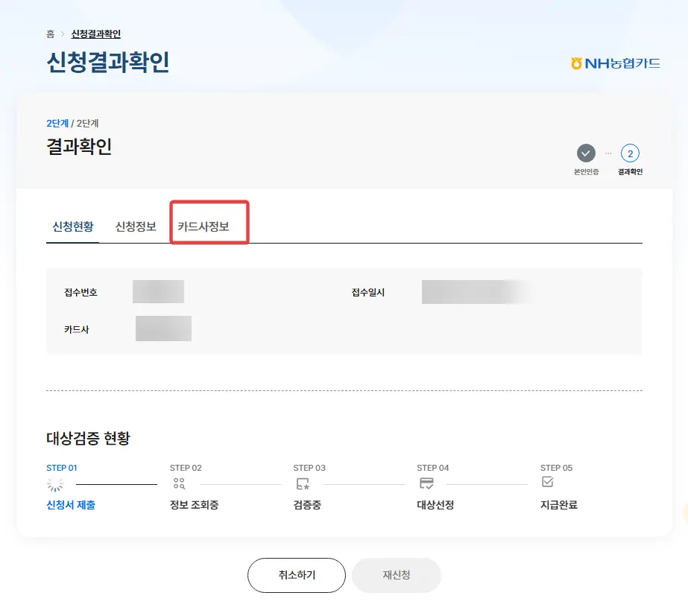Click the 대상선정 step label

435,504
